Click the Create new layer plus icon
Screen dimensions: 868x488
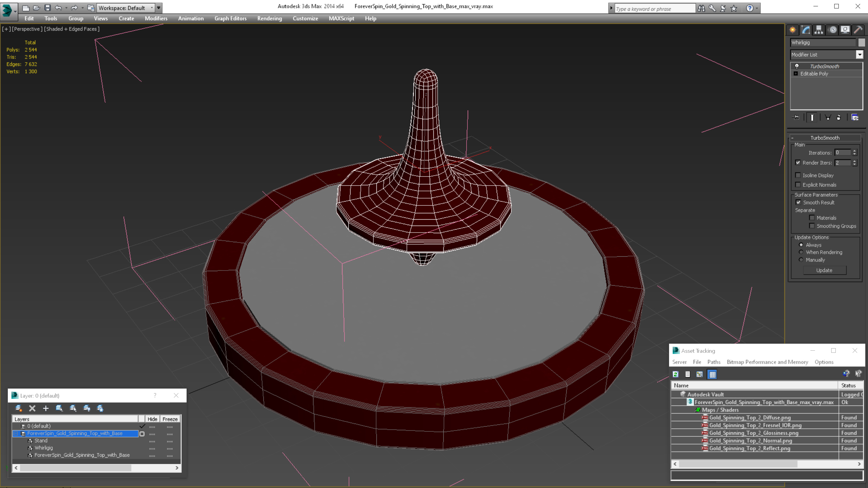coord(46,408)
